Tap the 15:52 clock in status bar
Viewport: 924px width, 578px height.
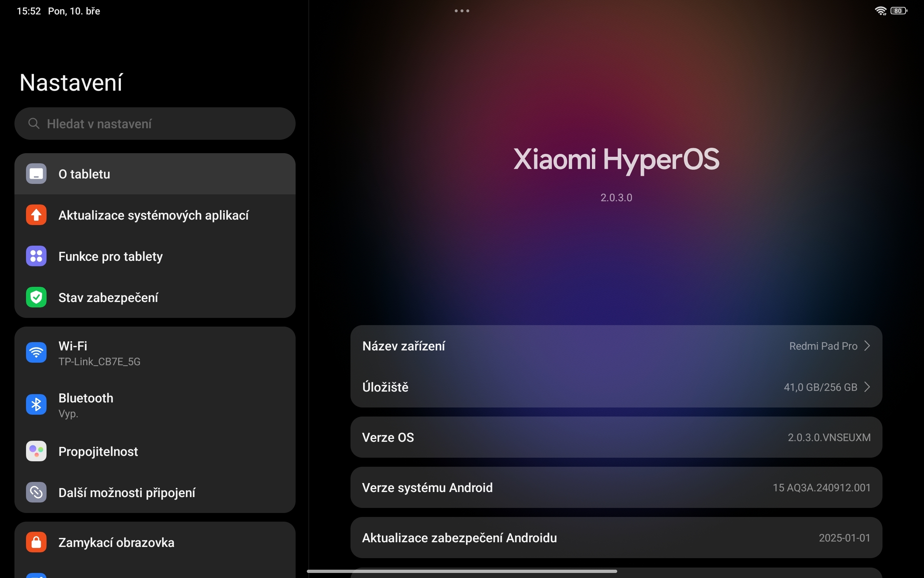pos(29,11)
